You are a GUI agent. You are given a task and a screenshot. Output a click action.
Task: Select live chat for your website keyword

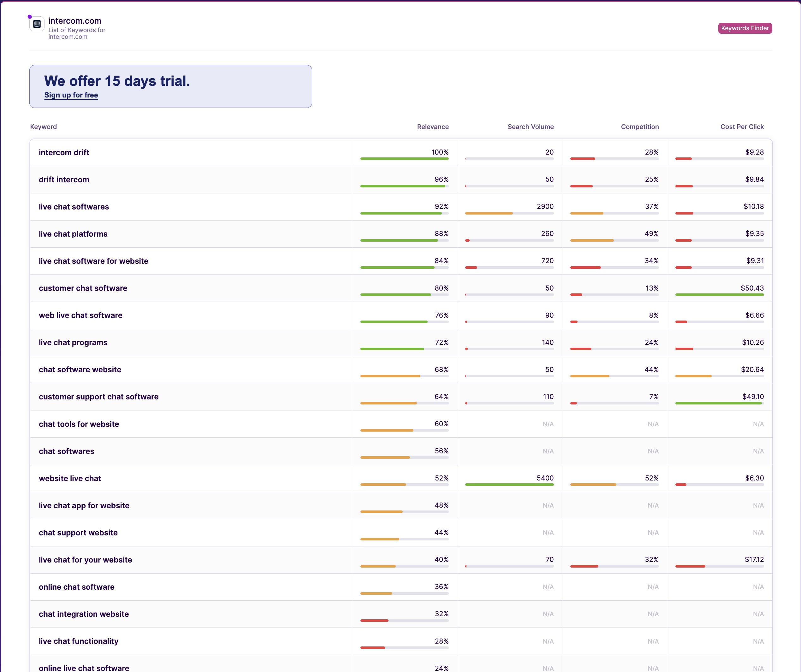tap(85, 560)
